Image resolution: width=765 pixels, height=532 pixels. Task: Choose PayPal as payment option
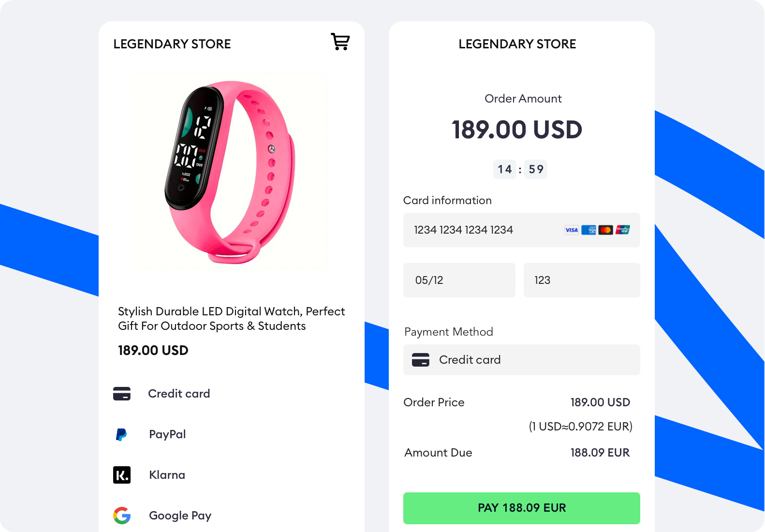click(167, 434)
